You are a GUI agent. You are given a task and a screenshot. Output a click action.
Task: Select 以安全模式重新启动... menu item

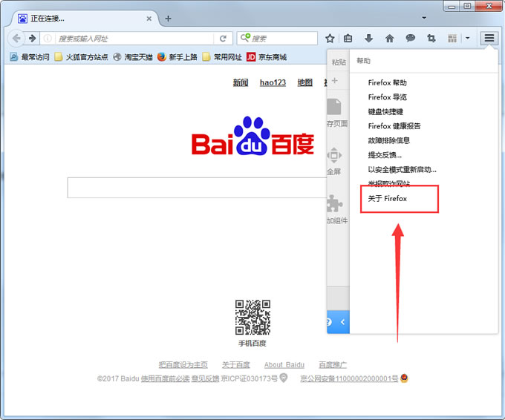tap(403, 170)
